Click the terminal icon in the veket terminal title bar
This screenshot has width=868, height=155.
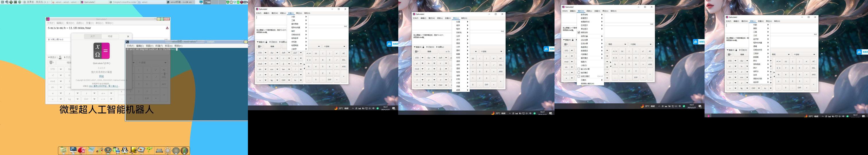pos(127,42)
